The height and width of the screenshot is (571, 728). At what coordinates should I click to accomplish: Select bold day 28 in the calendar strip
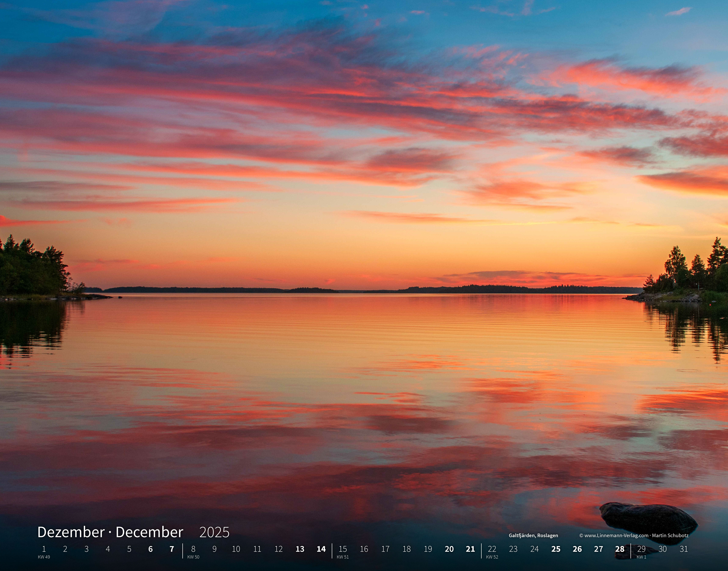[620, 549]
